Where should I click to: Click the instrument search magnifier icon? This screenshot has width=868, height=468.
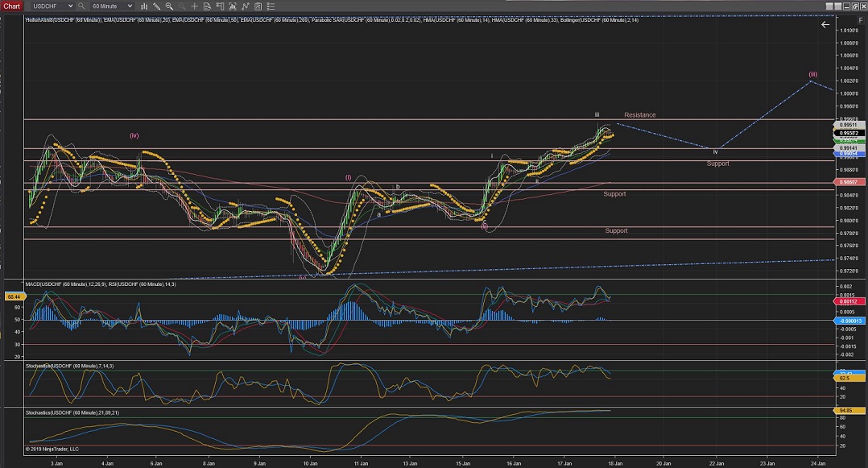[x=81, y=6]
